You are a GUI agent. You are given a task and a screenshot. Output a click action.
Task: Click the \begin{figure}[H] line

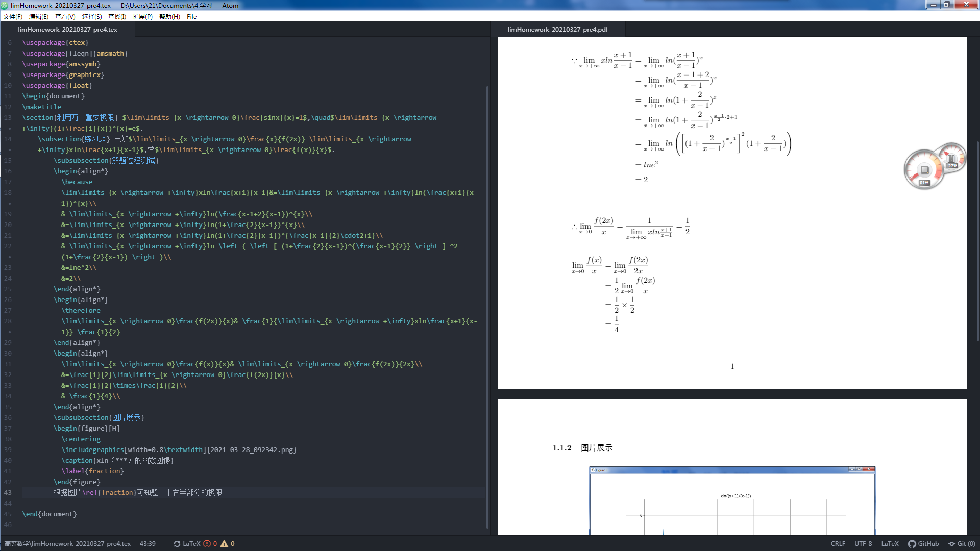click(x=87, y=429)
